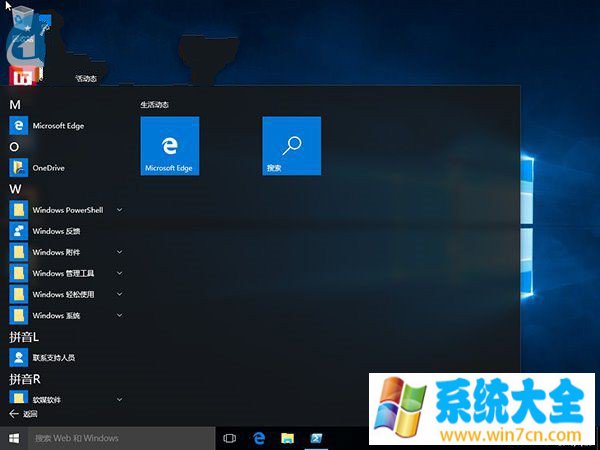
Task: Click the Windows PowerShell label
Action: coord(68,210)
